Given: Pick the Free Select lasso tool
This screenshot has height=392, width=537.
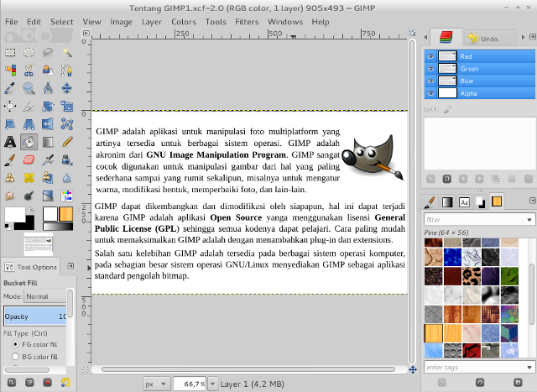Looking at the screenshot, I should tap(48, 52).
